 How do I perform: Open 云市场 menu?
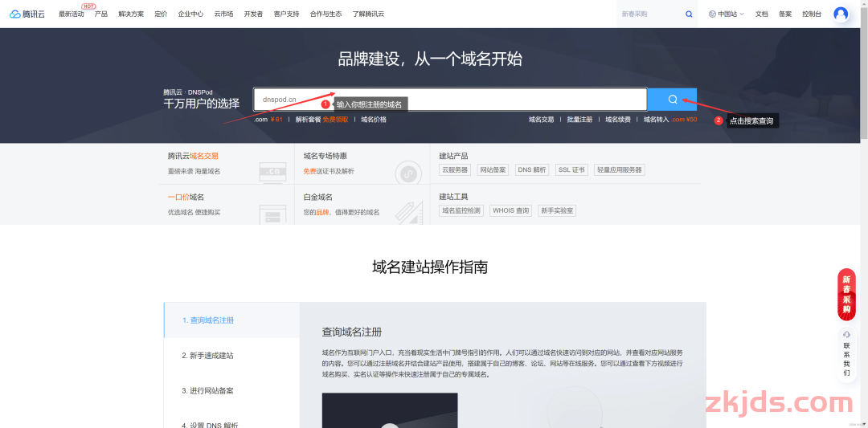[x=223, y=14]
